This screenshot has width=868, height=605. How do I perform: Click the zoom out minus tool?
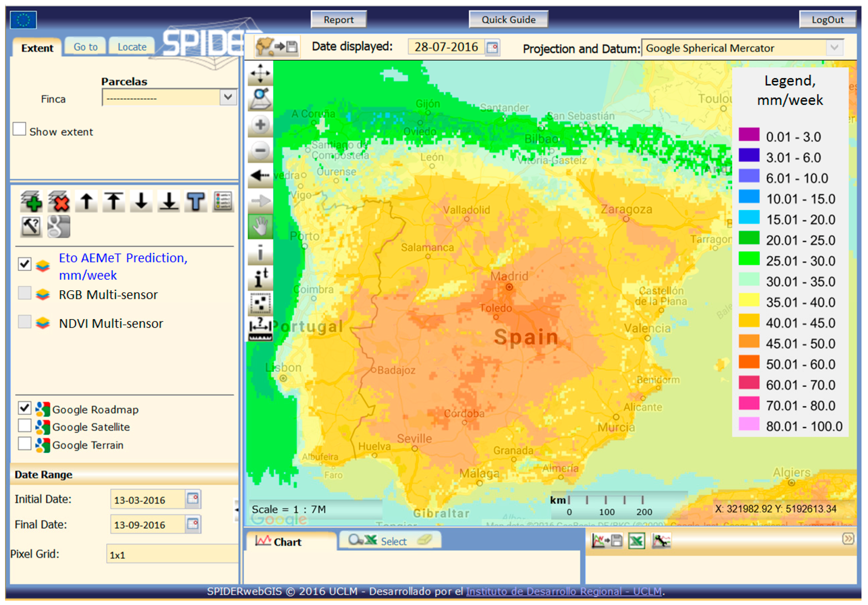click(x=260, y=150)
